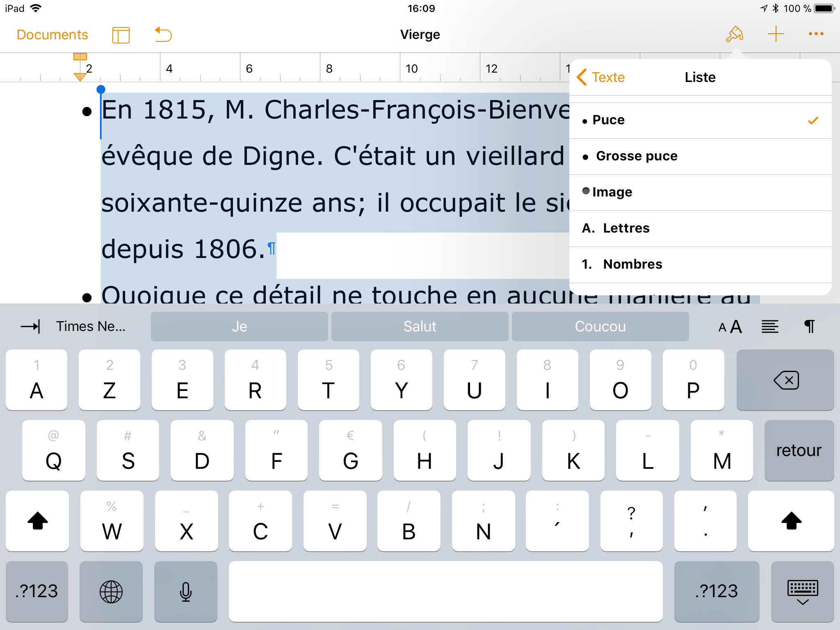The image size is (840, 630).
Task: Tap the plus insert icon
Action: [x=776, y=34]
